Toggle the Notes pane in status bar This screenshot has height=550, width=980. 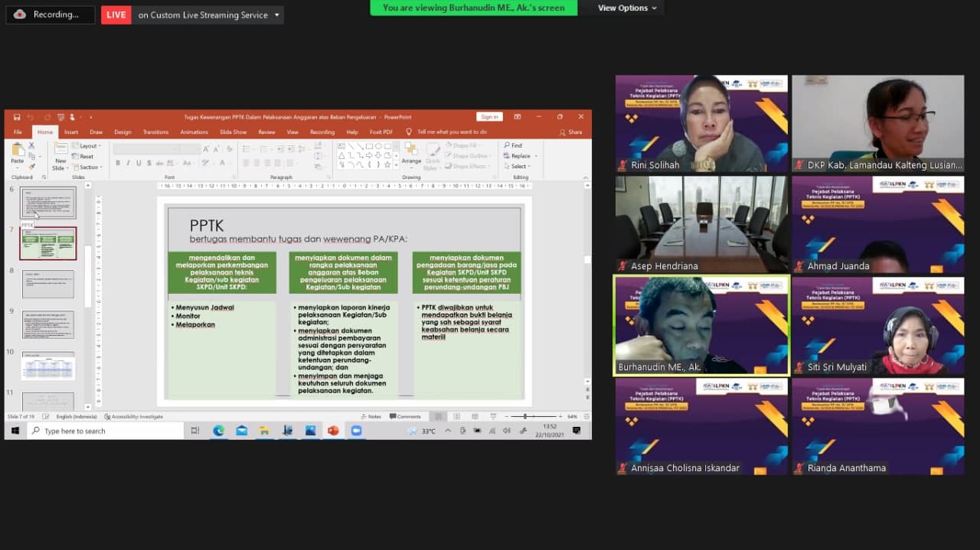coord(371,416)
